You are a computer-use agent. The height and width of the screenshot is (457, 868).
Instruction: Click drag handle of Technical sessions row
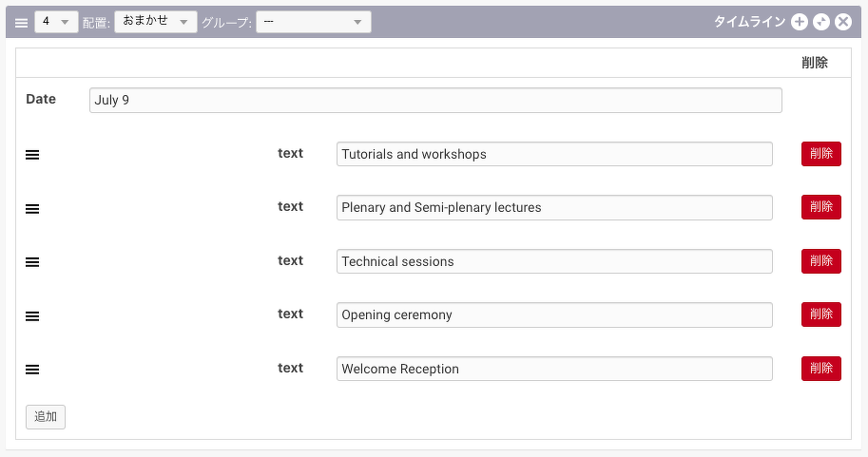click(32, 262)
